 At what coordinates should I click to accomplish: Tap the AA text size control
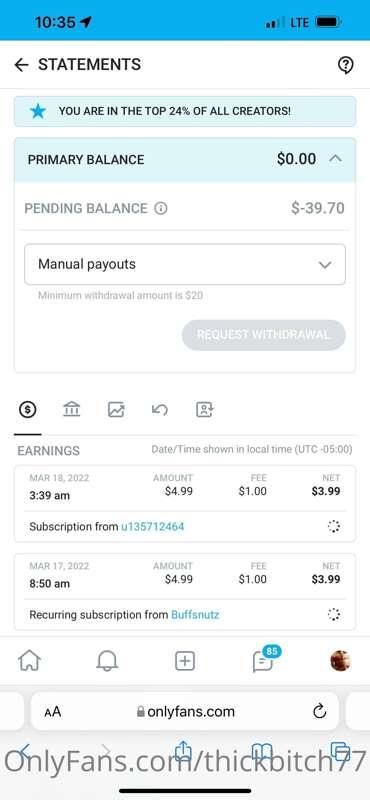[53, 711]
